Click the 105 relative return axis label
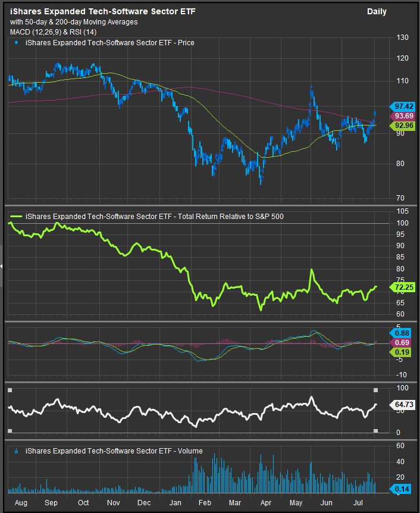The image size is (420, 513). pos(402,211)
